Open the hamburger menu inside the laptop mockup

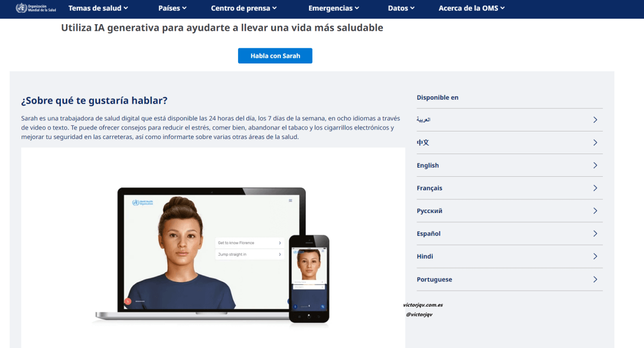coord(291,200)
